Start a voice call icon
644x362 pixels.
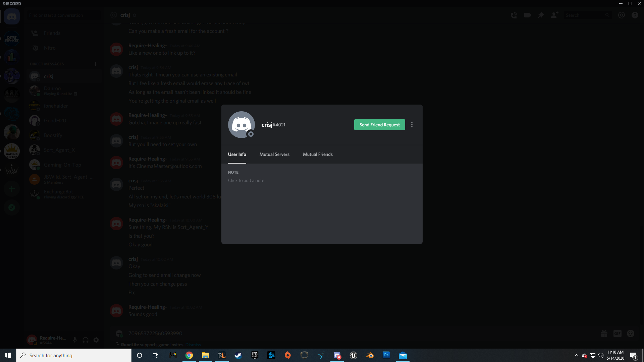pos(514,15)
